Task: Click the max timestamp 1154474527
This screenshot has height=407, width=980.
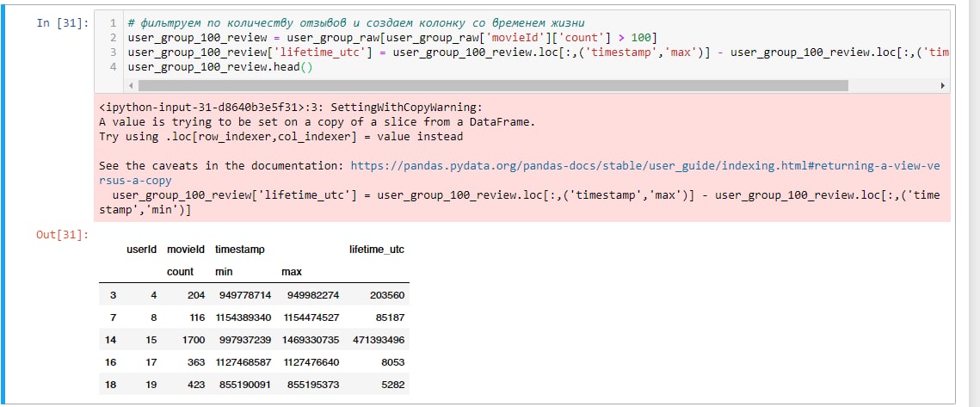Action: click(x=311, y=318)
